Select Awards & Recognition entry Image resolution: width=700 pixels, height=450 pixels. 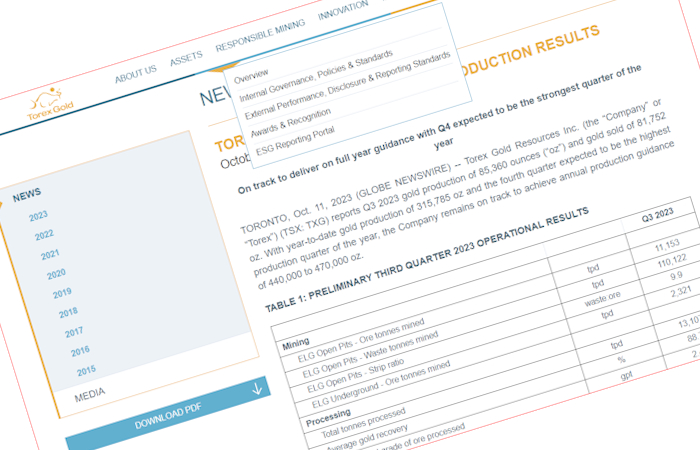pyautogui.click(x=291, y=122)
